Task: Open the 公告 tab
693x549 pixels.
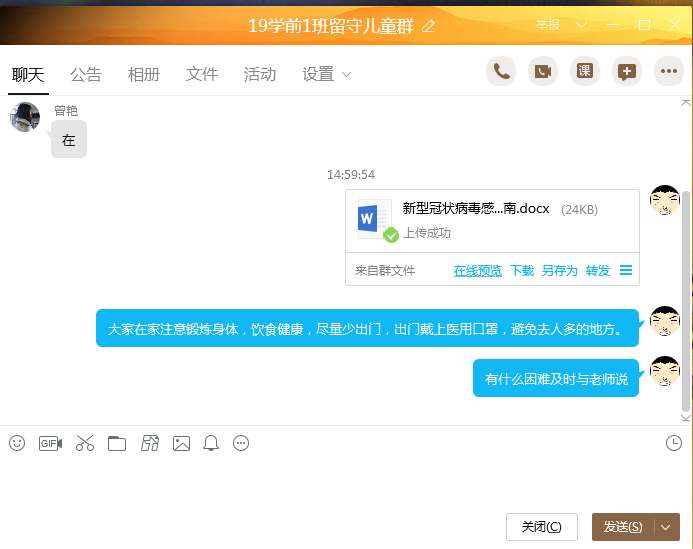Action: (86, 74)
